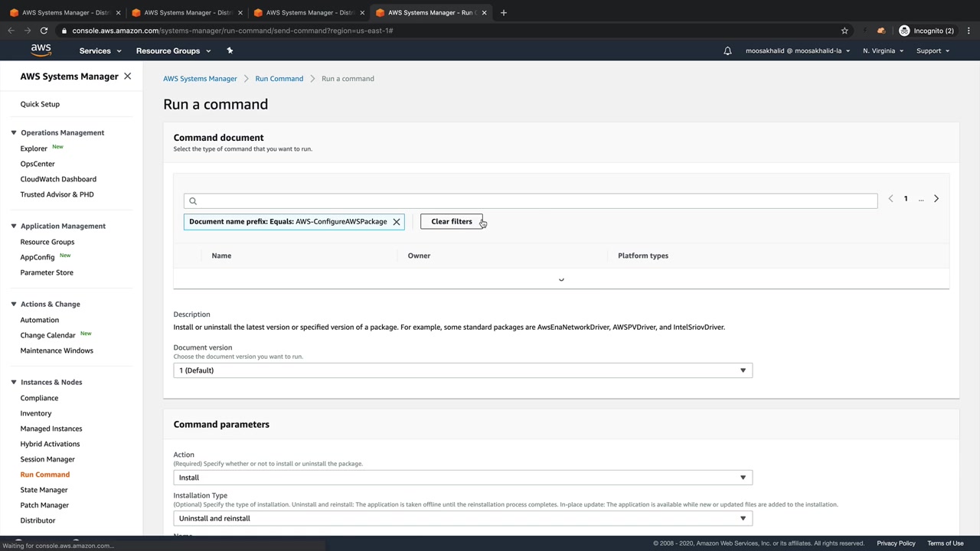Go to Run Command breadcrumb link

(279, 79)
